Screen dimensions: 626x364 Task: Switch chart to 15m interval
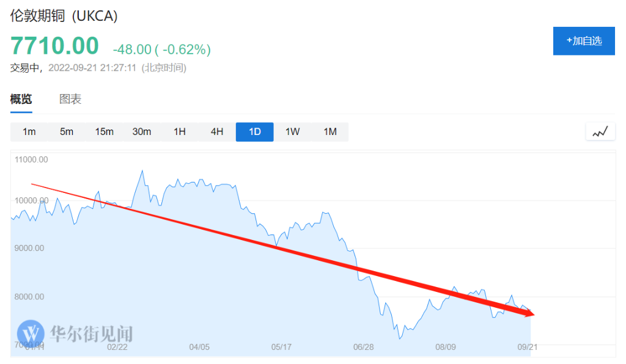(104, 132)
